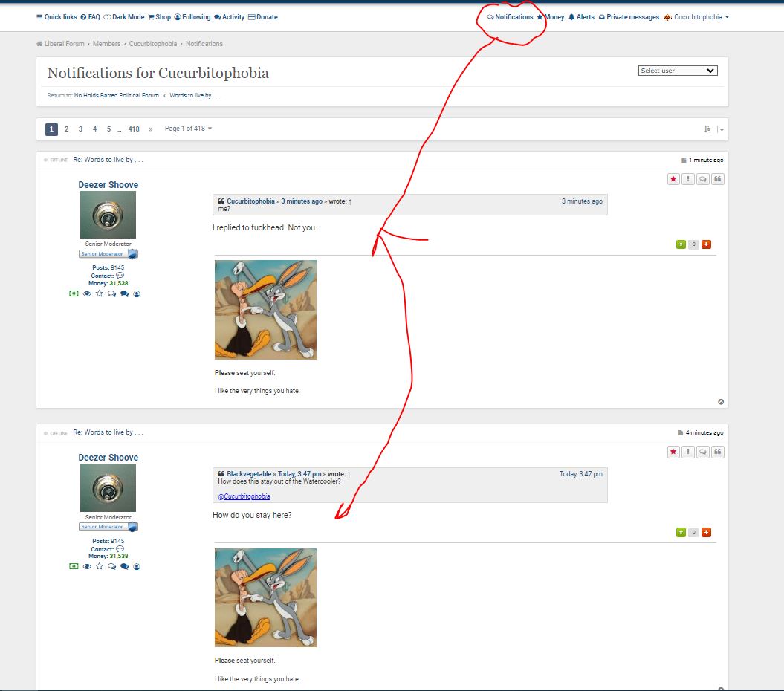Upvote the 'I replied to' post with green arrow
Screen dimensions: 784x691
681,244
